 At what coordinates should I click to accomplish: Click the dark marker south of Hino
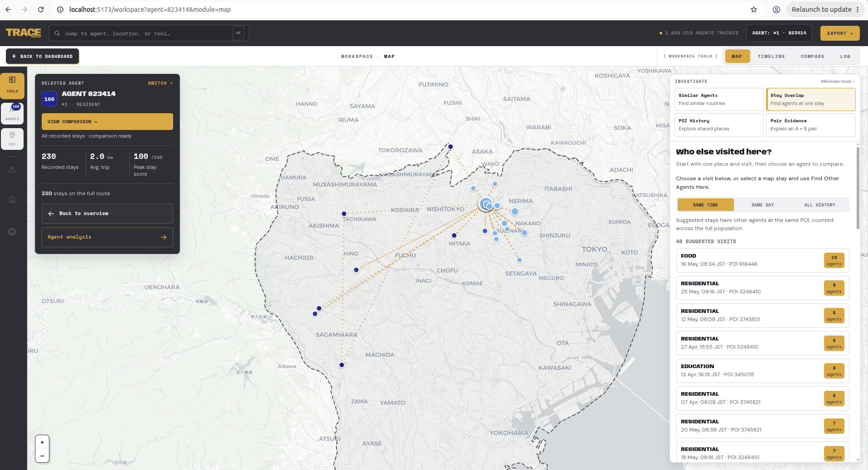tap(356, 270)
